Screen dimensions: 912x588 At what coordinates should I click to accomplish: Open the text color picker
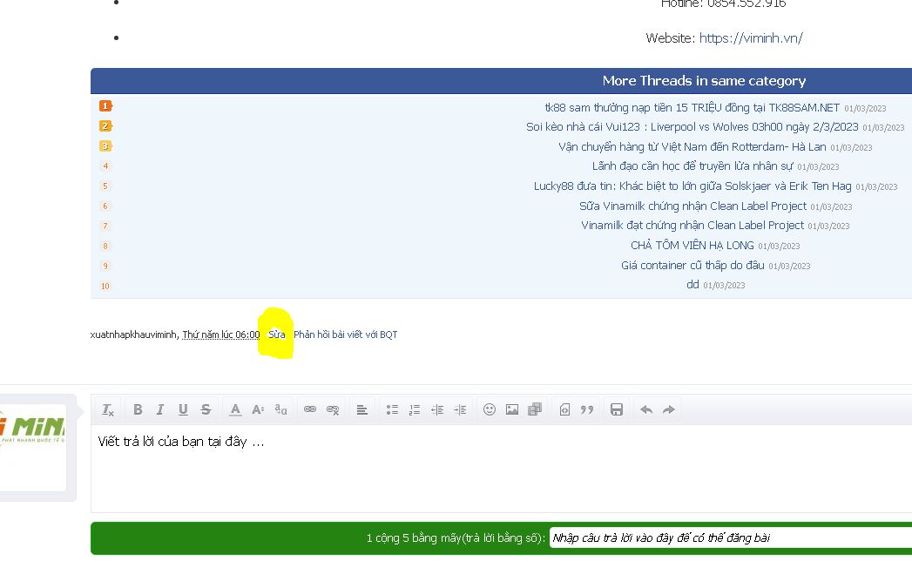click(235, 409)
